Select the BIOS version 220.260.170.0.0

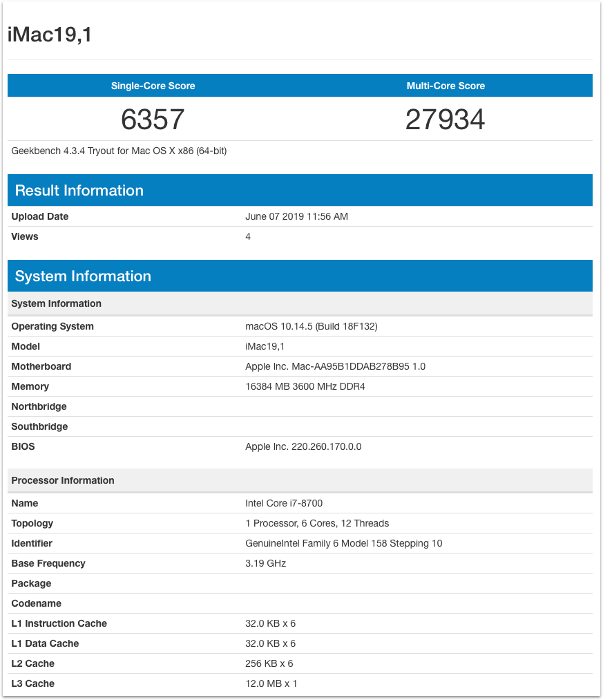[303, 446]
